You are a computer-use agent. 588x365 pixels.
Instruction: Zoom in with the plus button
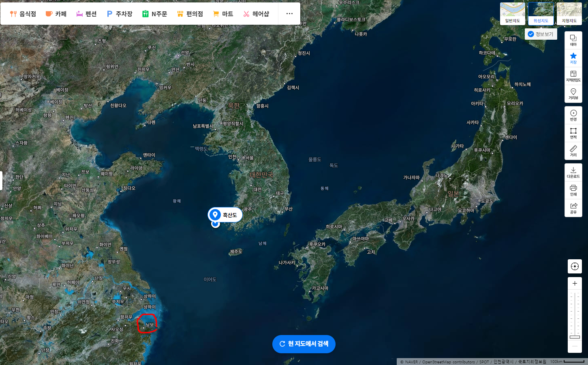[x=575, y=284]
